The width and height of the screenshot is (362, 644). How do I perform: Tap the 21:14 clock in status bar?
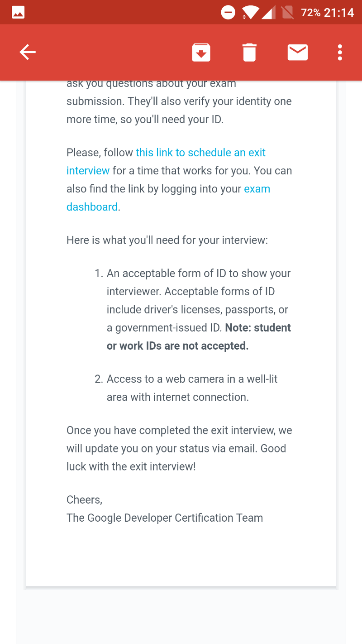(339, 13)
